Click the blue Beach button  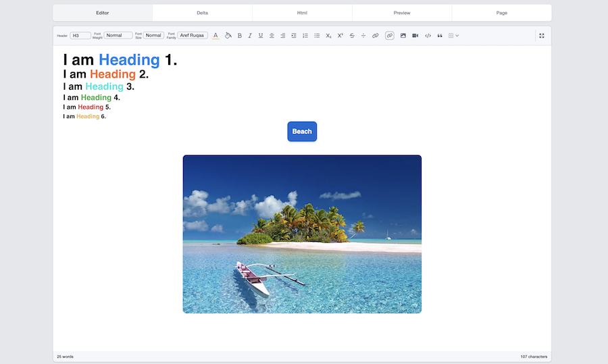tap(302, 132)
